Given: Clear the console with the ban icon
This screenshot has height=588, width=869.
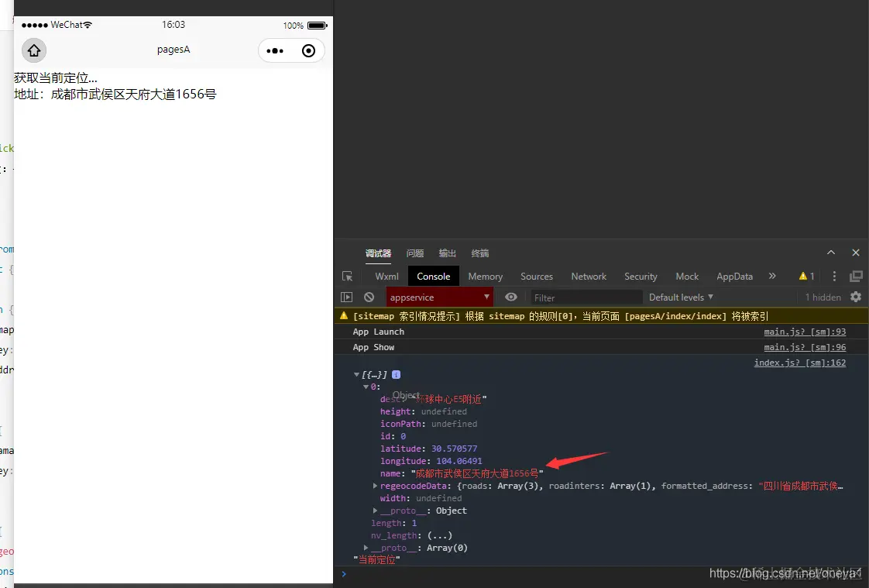Looking at the screenshot, I should pos(369,297).
